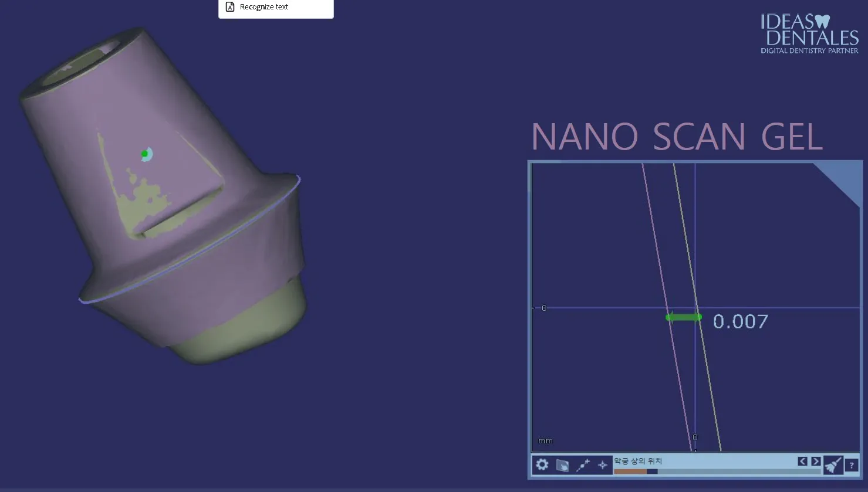Advance to next section with right arrow

point(815,462)
